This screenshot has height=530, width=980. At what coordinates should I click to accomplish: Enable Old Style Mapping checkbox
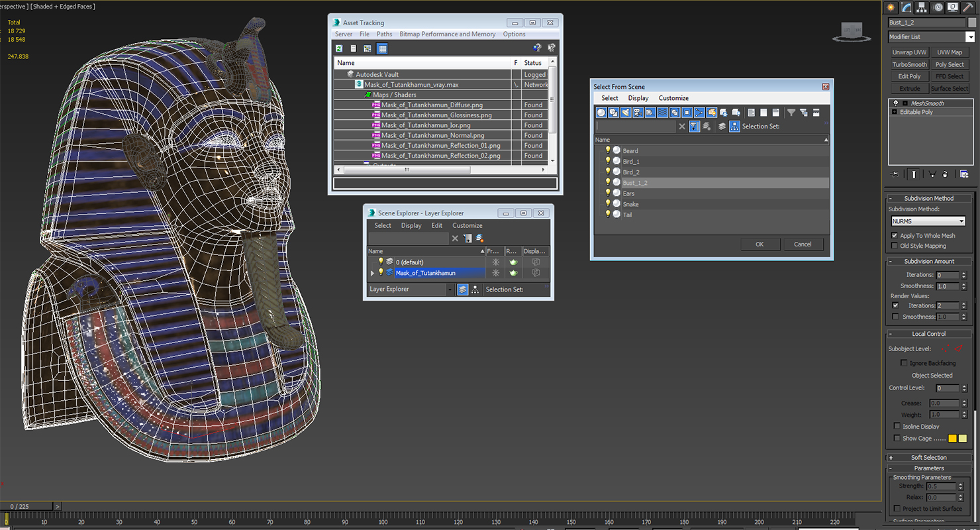895,246
